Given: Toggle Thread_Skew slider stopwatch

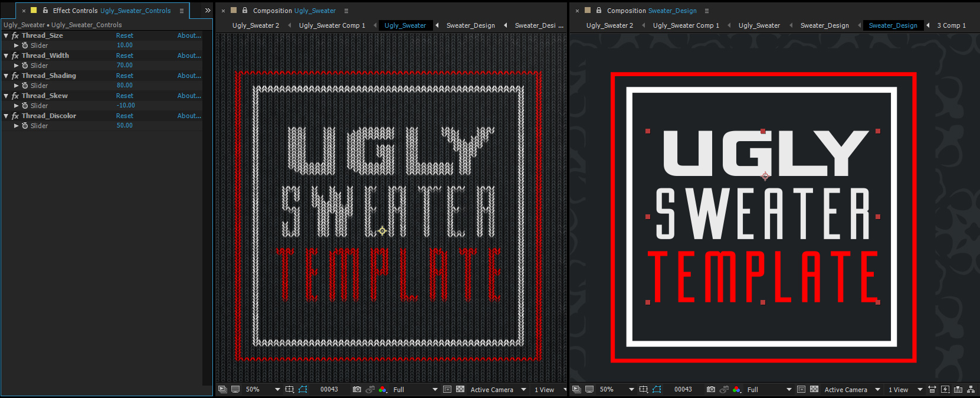Looking at the screenshot, I should tap(25, 106).
